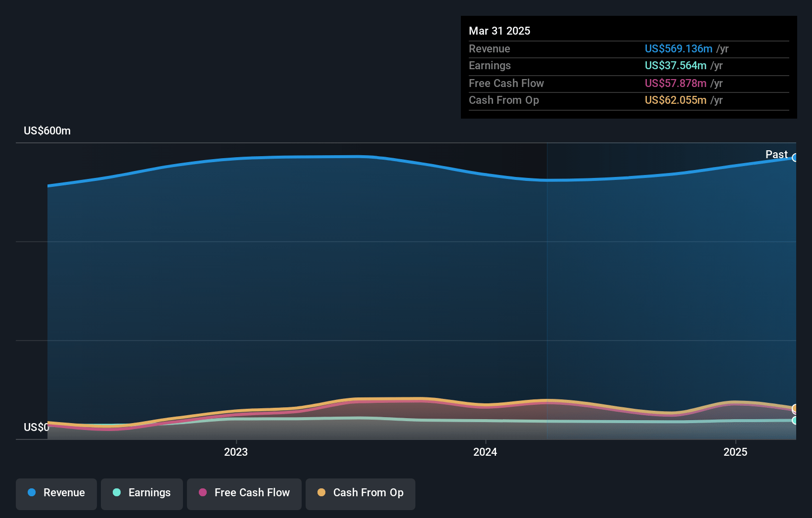Click the Earnings row label in tooltip
This screenshot has width=812, height=518.
click(490, 65)
